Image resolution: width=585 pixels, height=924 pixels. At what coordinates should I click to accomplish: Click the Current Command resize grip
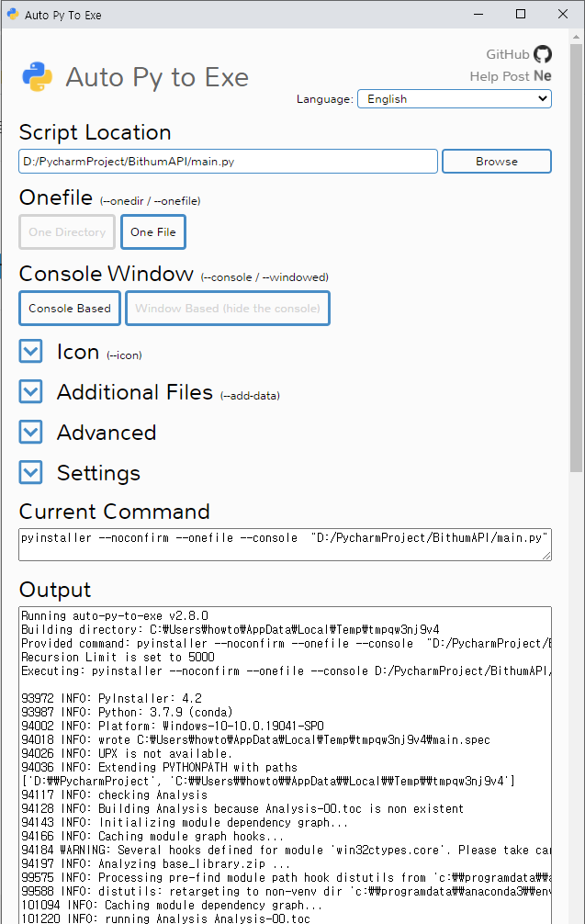546,555
